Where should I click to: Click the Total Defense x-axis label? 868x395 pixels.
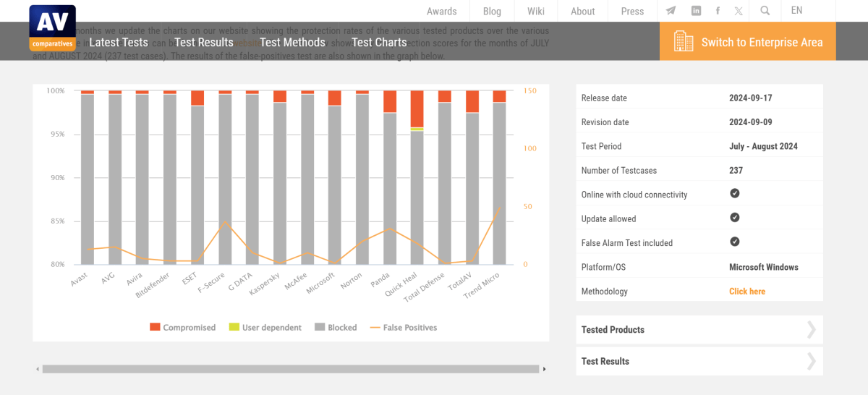click(x=424, y=287)
